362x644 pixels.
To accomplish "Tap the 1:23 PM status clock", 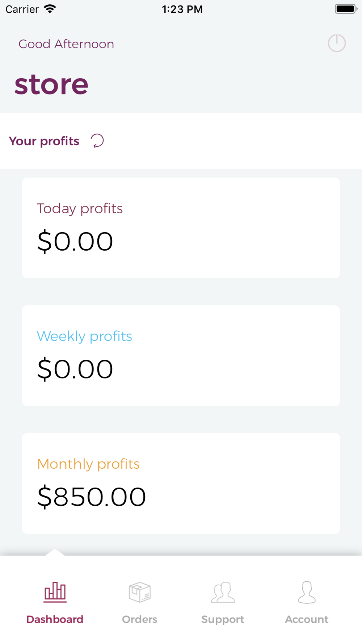I will pos(182,9).
